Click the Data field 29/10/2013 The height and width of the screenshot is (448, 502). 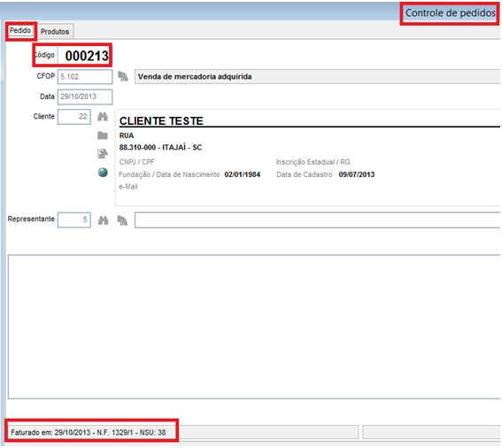tap(85, 97)
